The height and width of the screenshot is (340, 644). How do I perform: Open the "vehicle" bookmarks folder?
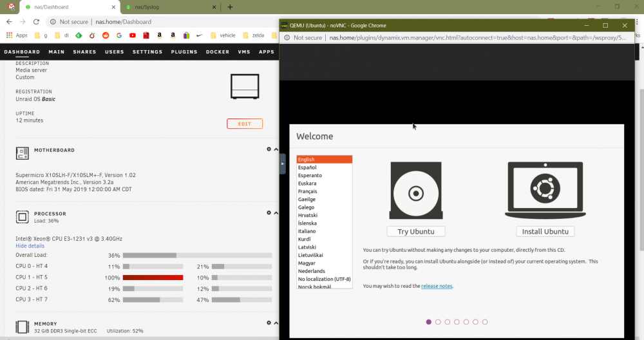[223, 35]
